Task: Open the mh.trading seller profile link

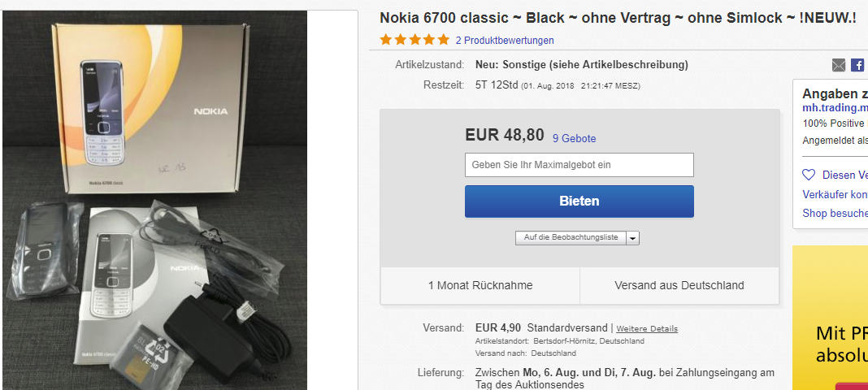Action: tap(835, 107)
